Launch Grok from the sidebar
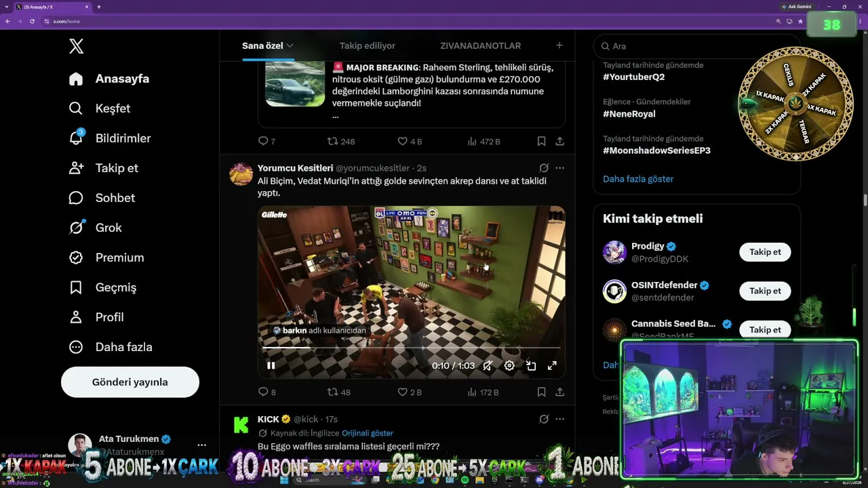 [96, 228]
